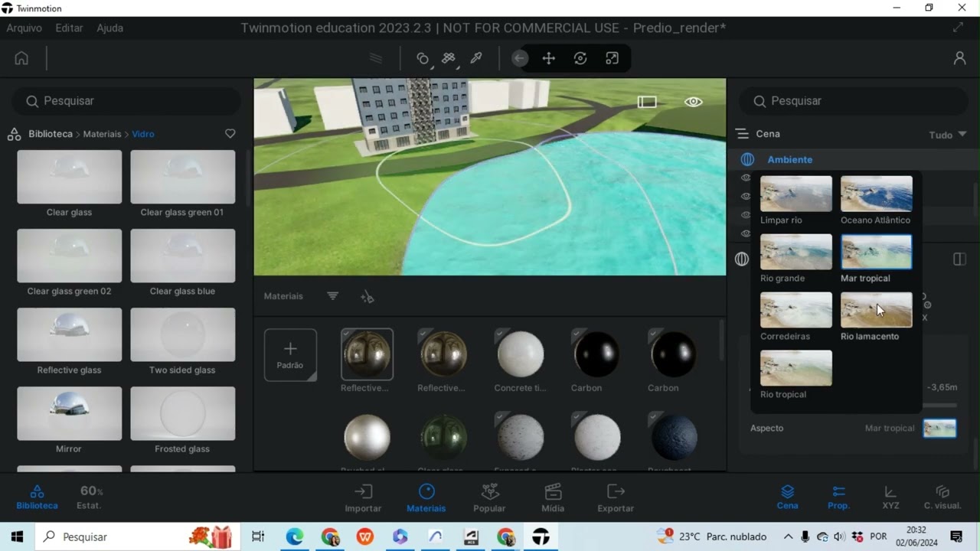Go to the Home screen icon
The height and width of the screenshot is (551, 980).
[x=21, y=58]
